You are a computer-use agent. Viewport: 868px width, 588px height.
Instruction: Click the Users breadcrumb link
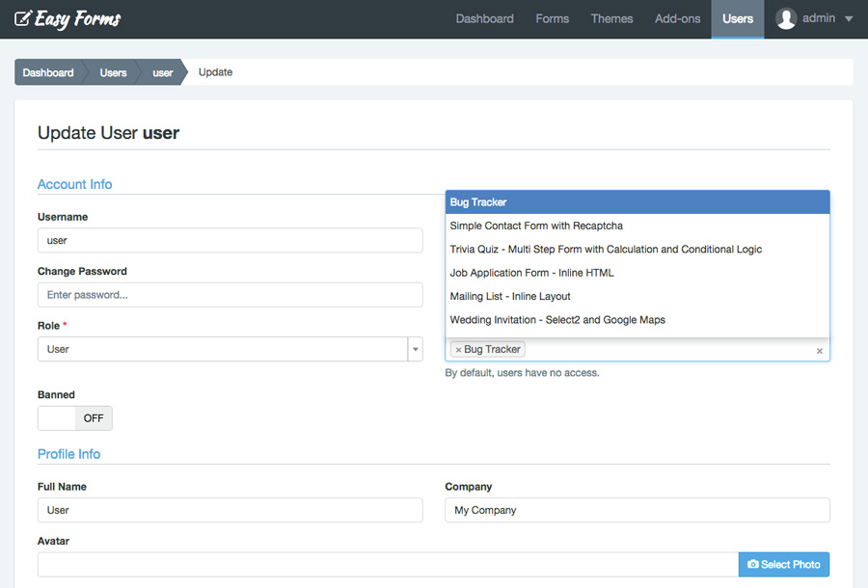113,72
